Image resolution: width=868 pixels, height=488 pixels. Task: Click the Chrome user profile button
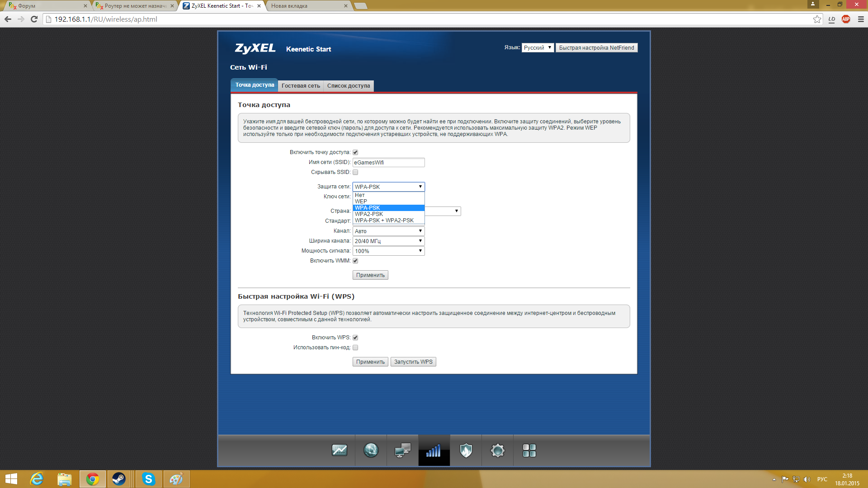pos(813,4)
